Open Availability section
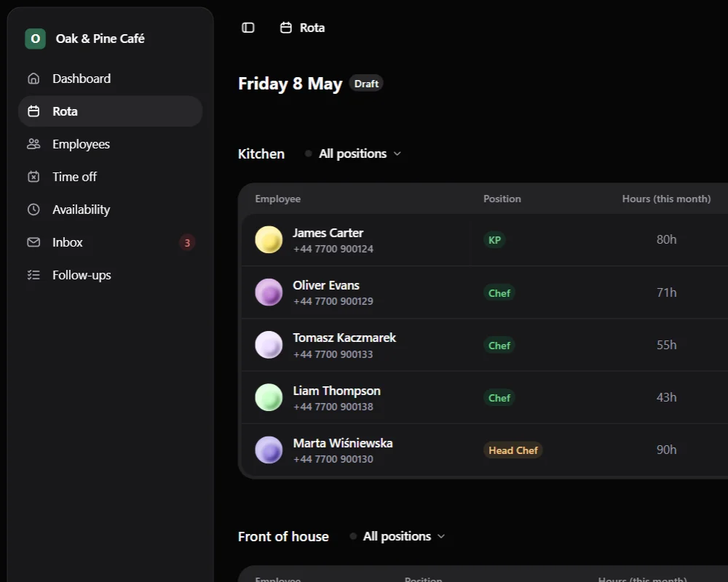The width and height of the screenshot is (728, 582). point(111,210)
